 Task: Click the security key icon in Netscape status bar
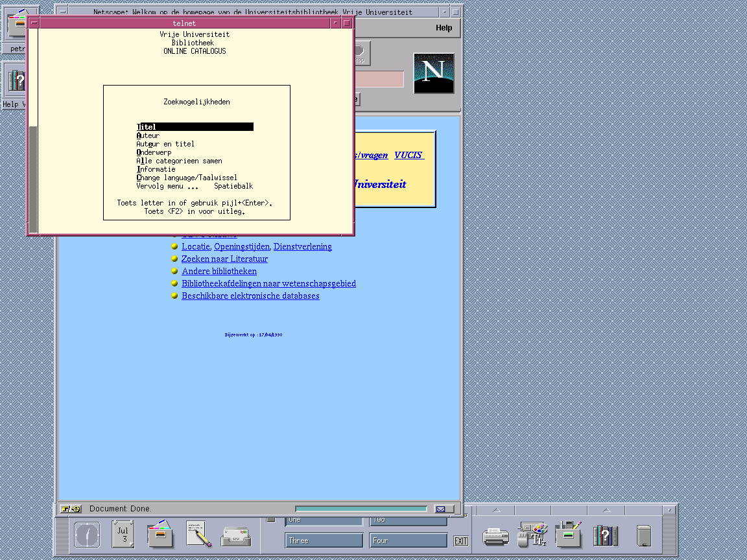coord(71,509)
